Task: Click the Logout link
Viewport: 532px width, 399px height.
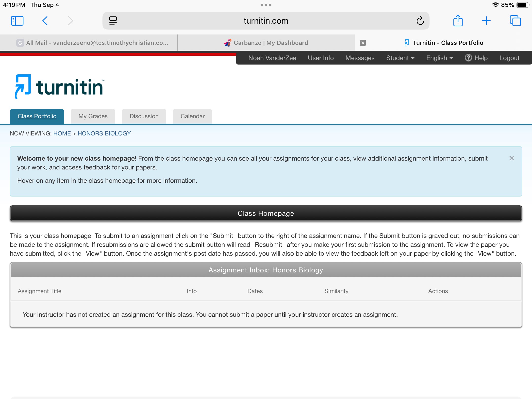Action: 509,58
